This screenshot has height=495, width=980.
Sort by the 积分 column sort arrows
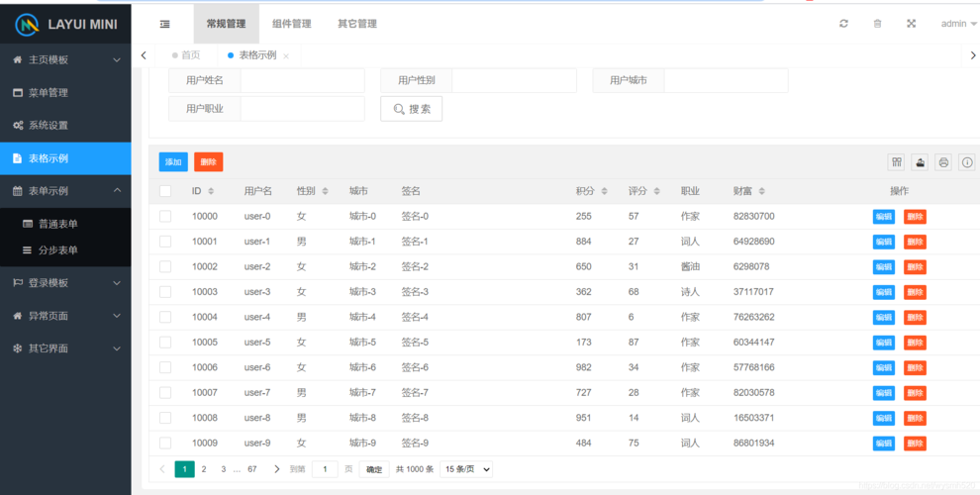[604, 191]
